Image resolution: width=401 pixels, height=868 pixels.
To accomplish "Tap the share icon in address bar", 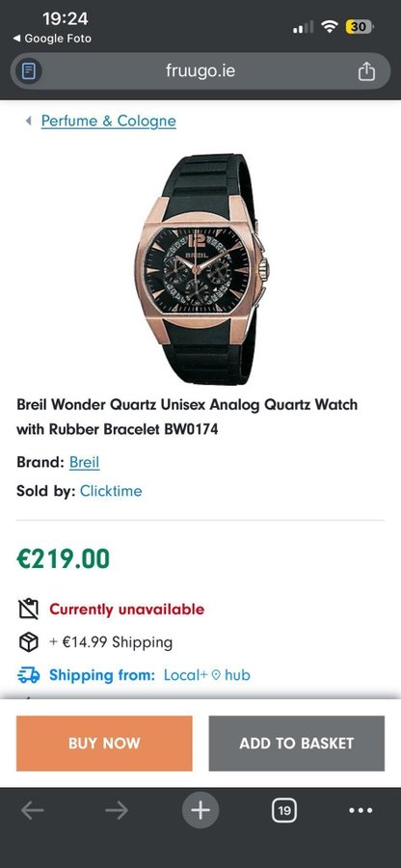I will coord(366,71).
